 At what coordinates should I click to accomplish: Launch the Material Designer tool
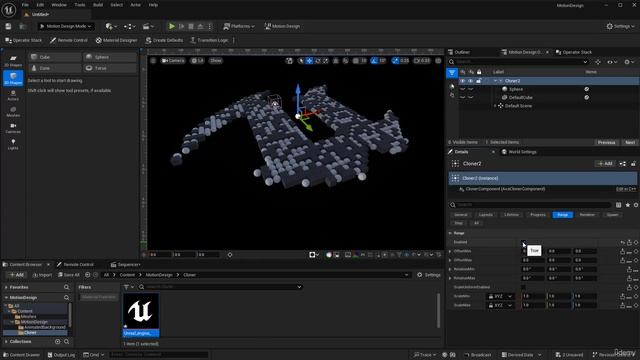pos(116,40)
